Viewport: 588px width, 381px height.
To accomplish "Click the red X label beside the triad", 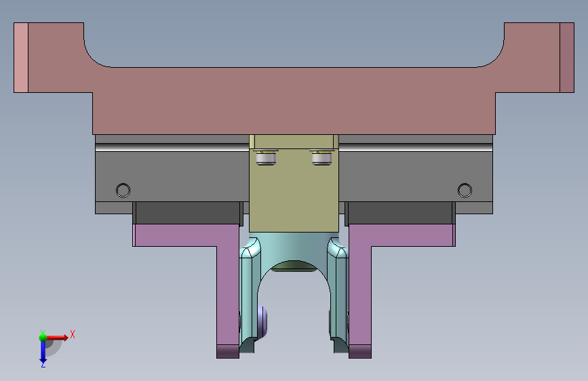I will pos(73,334).
